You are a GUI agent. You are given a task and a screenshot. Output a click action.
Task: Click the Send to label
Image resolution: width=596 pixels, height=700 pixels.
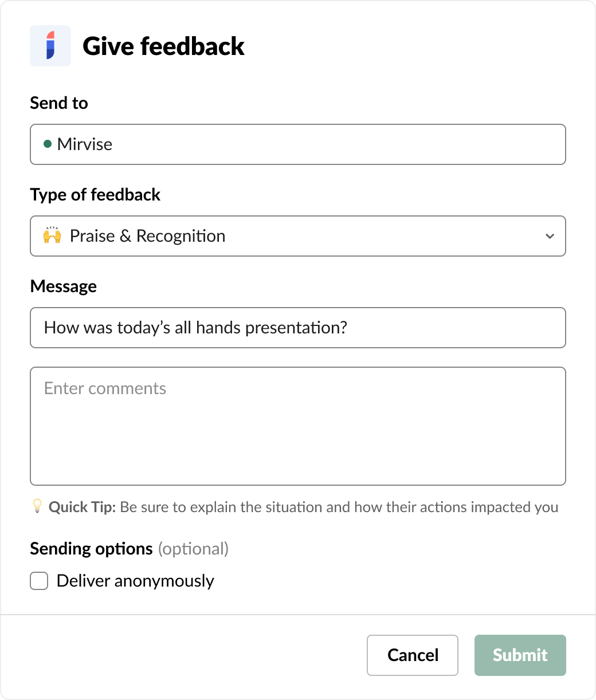click(59, 103)
